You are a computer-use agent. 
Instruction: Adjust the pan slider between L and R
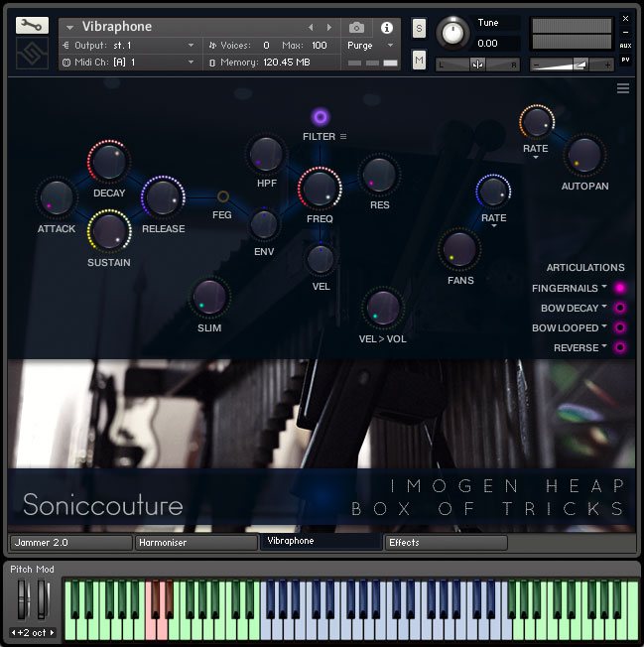477,65
